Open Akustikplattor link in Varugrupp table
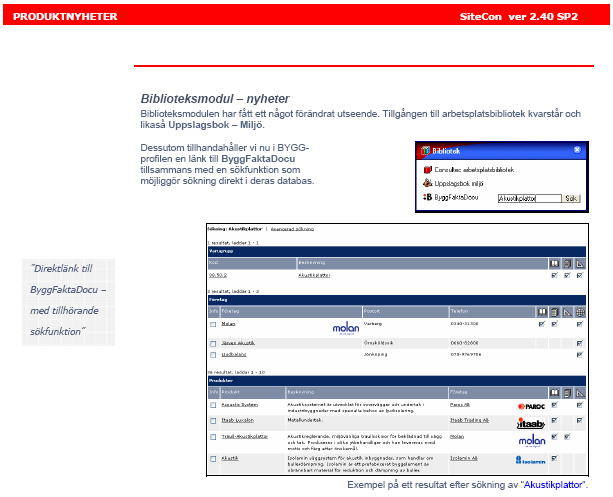 click(314, 275)
